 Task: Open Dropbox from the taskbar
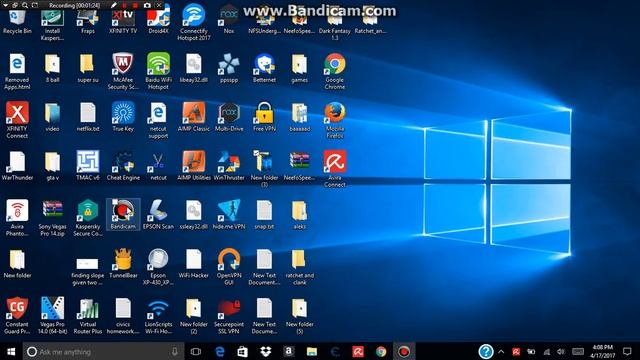pyautogui.click(x=266, y=351)
